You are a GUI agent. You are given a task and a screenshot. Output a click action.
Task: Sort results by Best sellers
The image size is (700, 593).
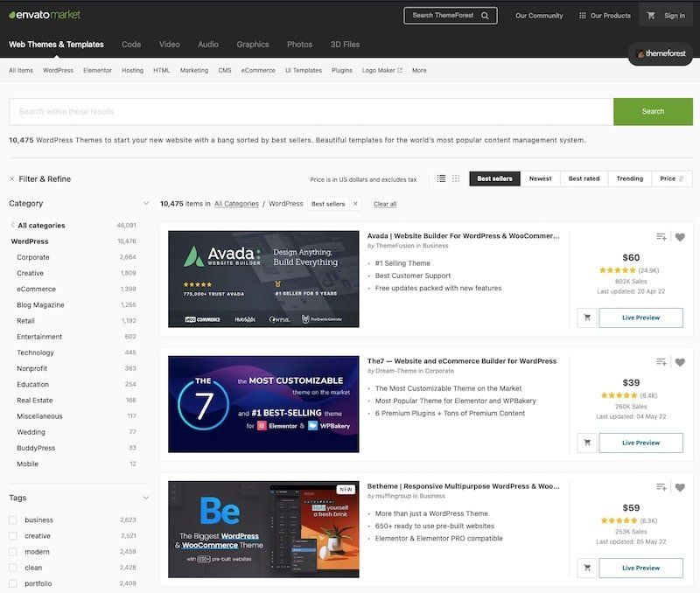[494, 178]
